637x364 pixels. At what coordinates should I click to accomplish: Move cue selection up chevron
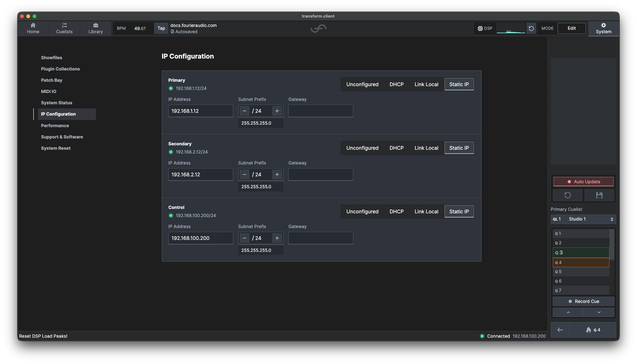pos(568,312)
